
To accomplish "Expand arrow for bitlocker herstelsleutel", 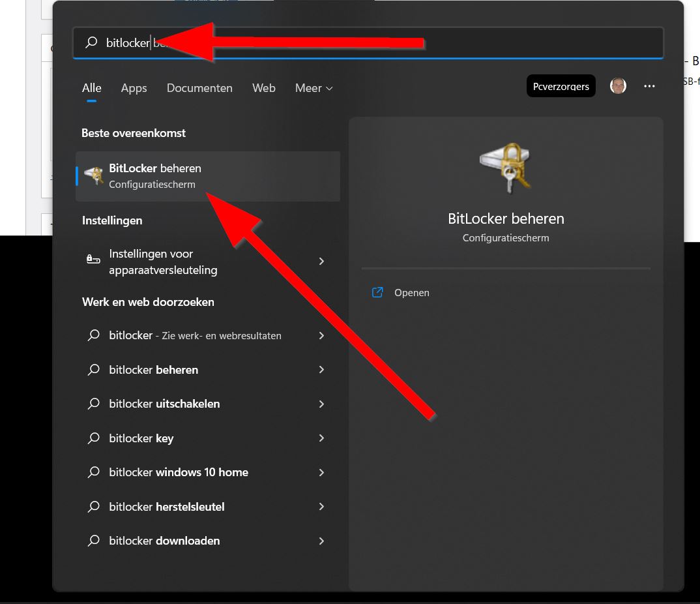I will click(x=321, y=507).
